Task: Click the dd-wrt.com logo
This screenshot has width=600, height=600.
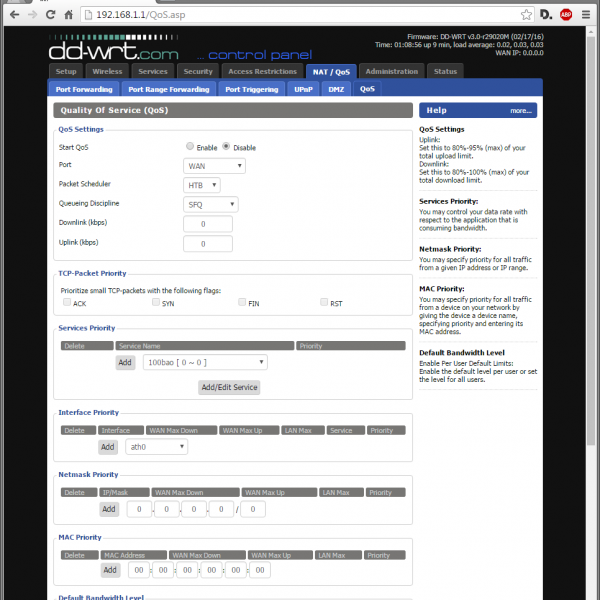Action: [114, 48]
